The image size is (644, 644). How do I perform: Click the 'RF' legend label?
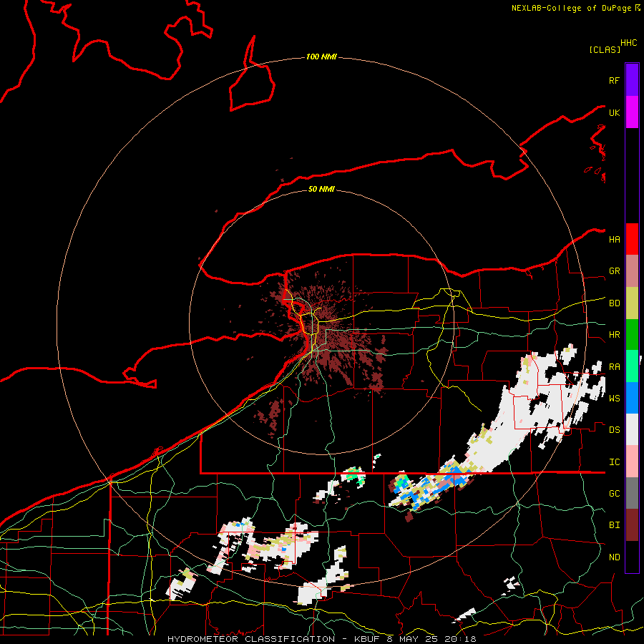614,80
